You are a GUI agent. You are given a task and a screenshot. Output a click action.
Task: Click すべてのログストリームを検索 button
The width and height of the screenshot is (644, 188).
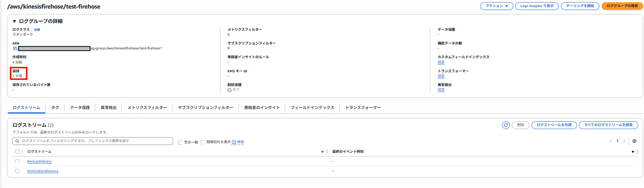[x=608, y=125]
